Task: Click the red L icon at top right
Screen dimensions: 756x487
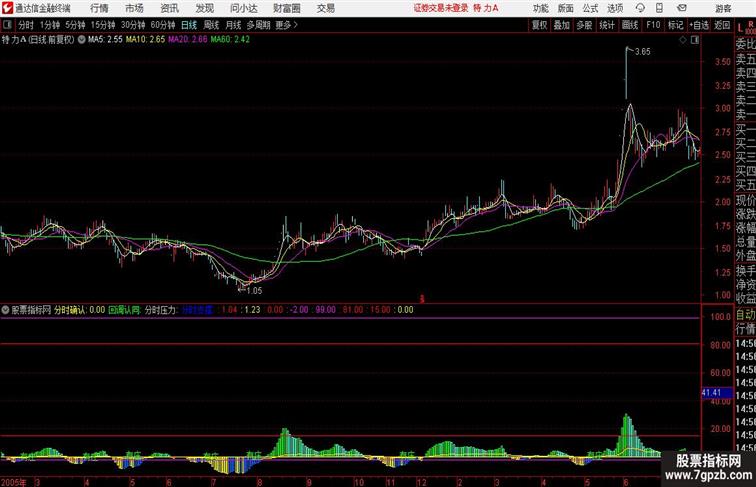Action: point(741,28)
